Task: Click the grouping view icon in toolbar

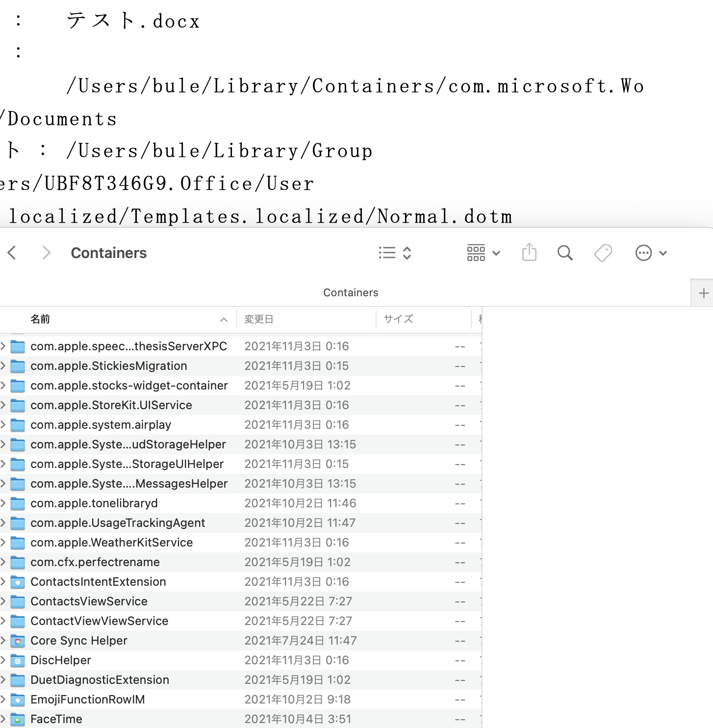Action: tap(476, 253)
